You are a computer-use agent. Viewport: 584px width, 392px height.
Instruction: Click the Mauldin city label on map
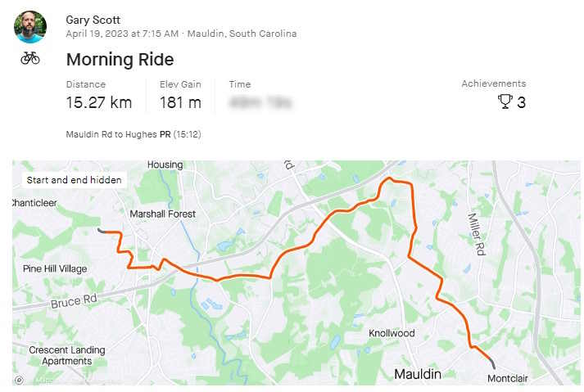point(418,374)
